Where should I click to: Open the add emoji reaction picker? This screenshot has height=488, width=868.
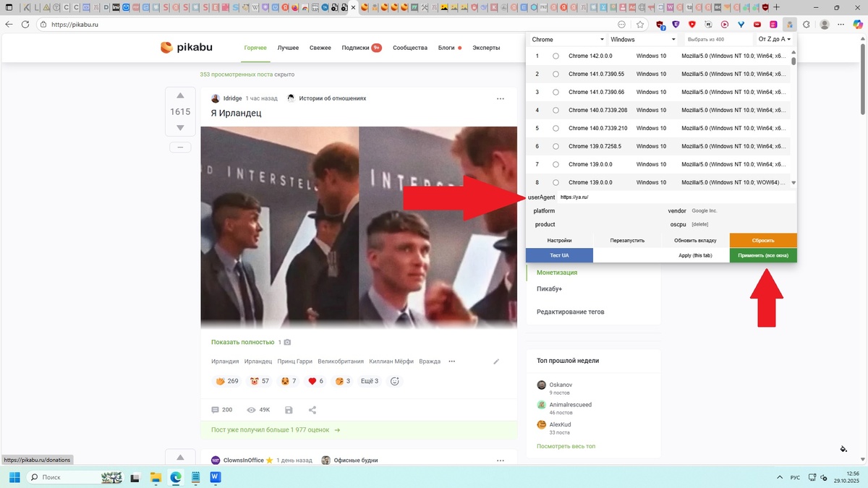click(395, 381)
